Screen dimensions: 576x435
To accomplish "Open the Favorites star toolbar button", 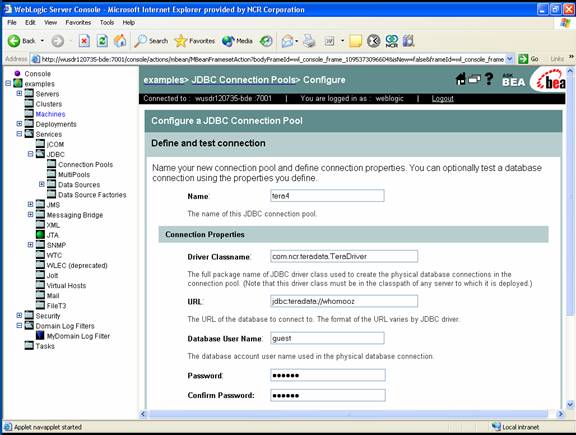I will tap(195, 41).
